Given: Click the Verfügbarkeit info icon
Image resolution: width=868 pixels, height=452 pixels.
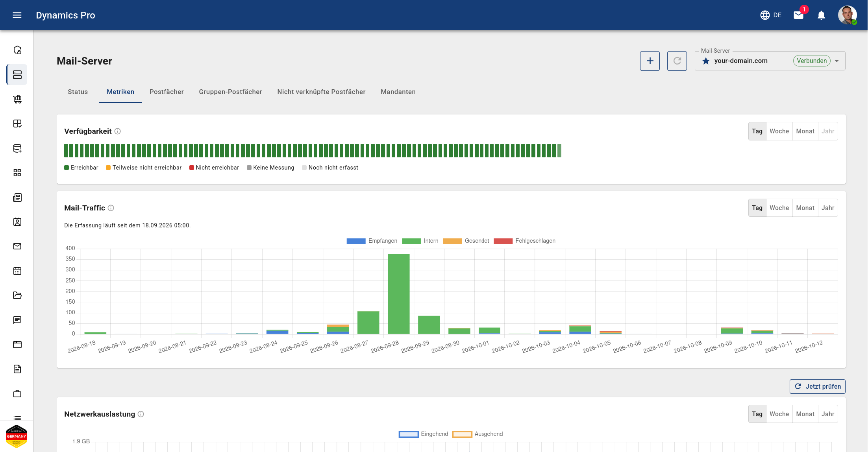Looking at the screenshot, I should tap(117, 131).
